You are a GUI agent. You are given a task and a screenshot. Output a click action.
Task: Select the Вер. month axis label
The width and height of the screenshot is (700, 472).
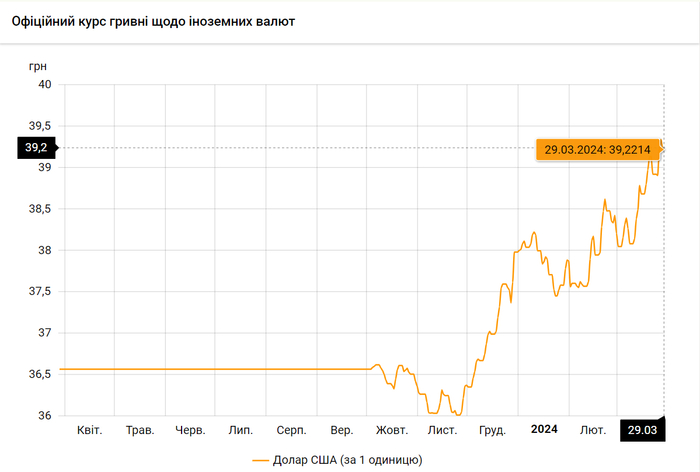(x=342, y=430)
